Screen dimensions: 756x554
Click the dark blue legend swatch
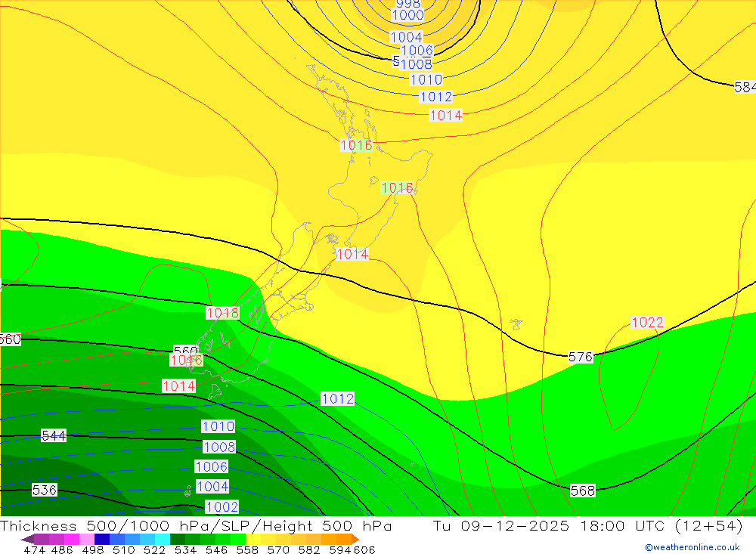click(102, 539)
